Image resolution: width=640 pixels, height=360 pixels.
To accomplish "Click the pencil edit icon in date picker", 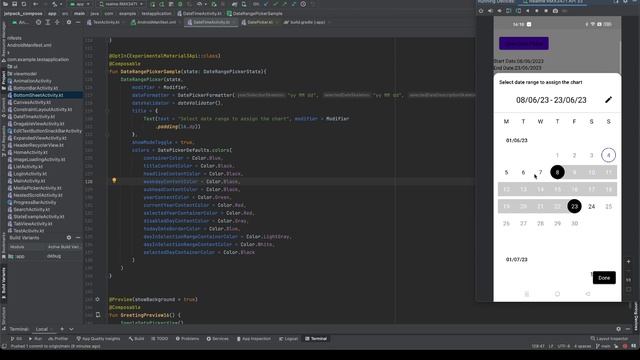I will click(x=608, y=100).
